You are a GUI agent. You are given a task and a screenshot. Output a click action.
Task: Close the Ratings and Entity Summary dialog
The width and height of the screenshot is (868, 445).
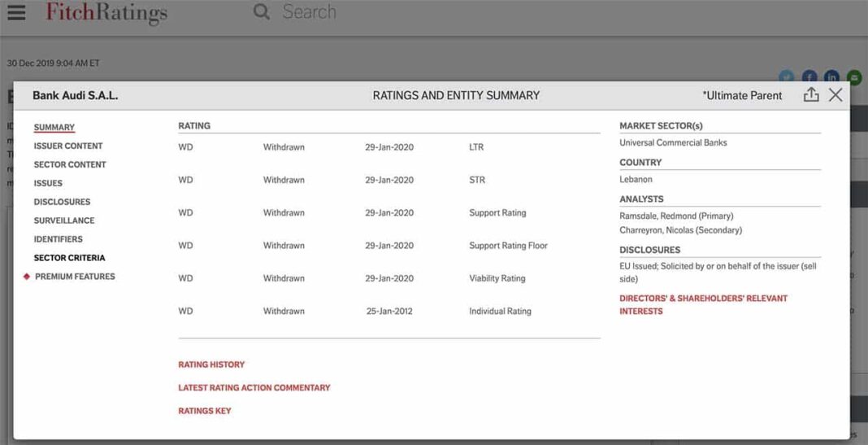click(835, 95)
